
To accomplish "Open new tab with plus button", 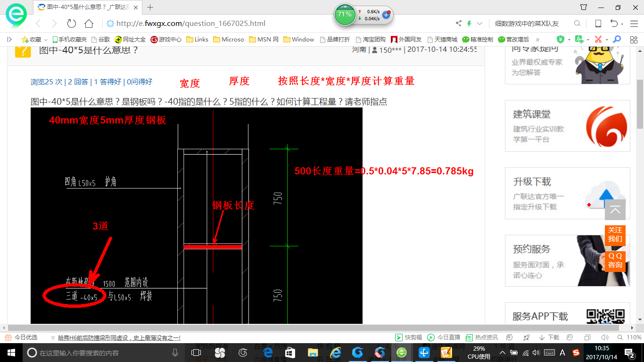I will point(150,8).
